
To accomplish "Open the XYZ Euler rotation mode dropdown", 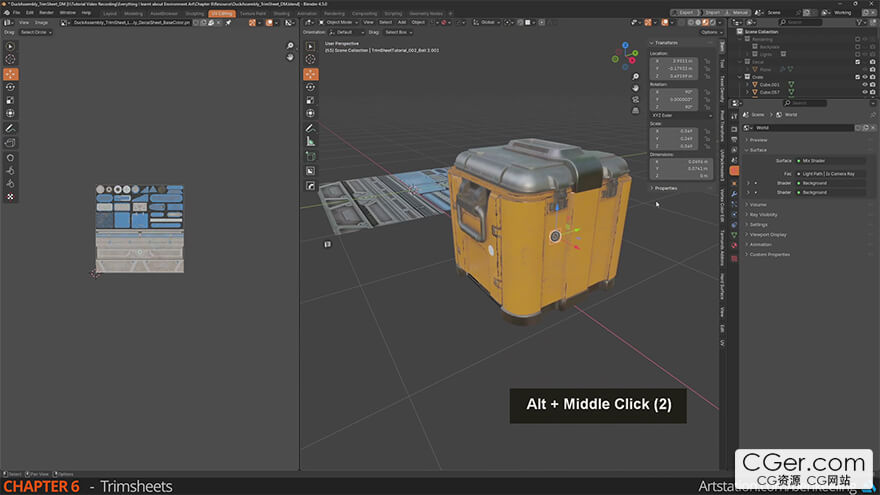I will tap(677, 115).
